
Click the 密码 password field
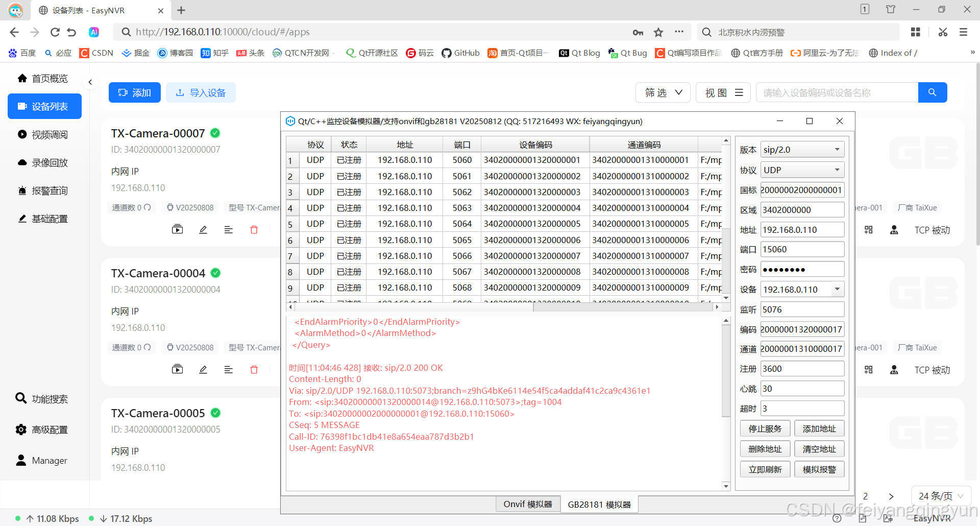click(x=802, y=269)
